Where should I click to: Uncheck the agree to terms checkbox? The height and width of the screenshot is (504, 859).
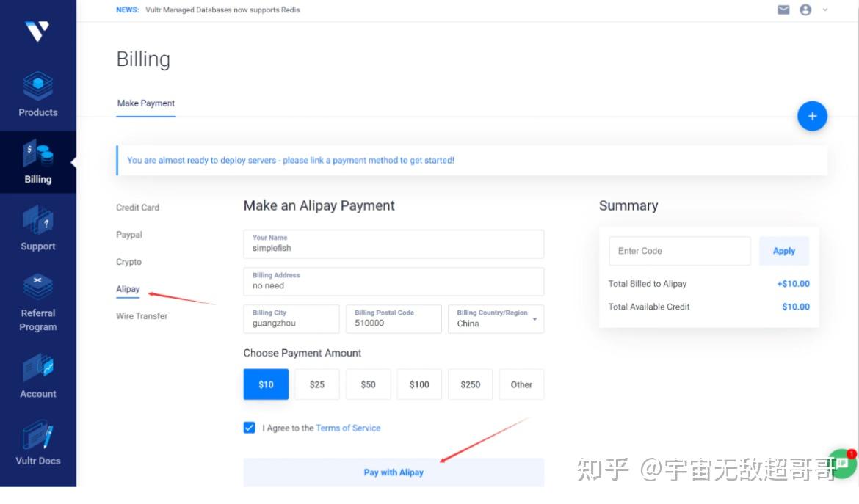250,428
